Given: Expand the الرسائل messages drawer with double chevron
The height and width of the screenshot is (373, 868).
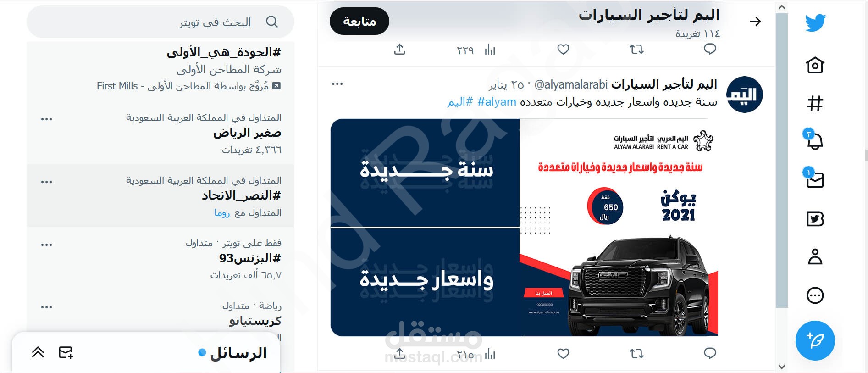Looking at the screenshot, I should point(38,352).
